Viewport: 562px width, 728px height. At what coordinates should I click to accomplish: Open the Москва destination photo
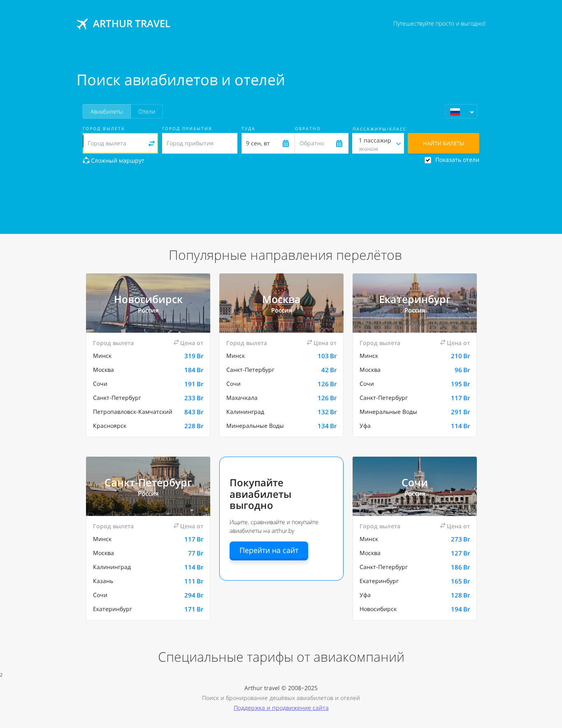[x=281, y=303]
